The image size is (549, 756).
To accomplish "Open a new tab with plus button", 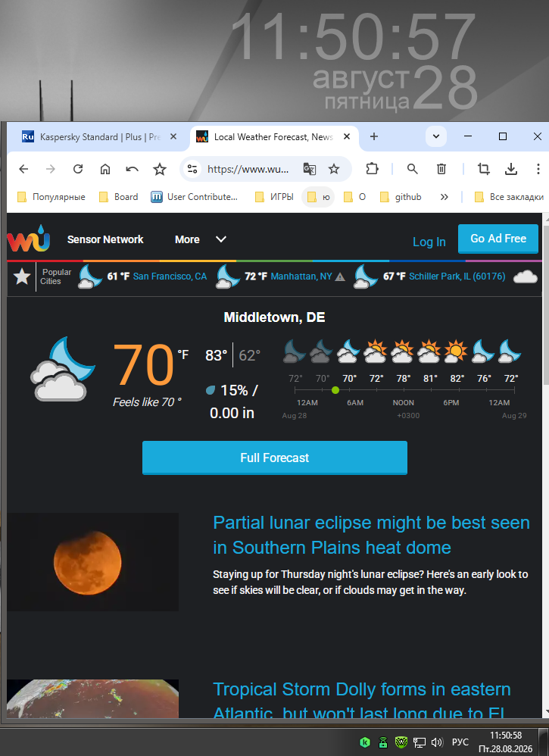I will (373, 137).
